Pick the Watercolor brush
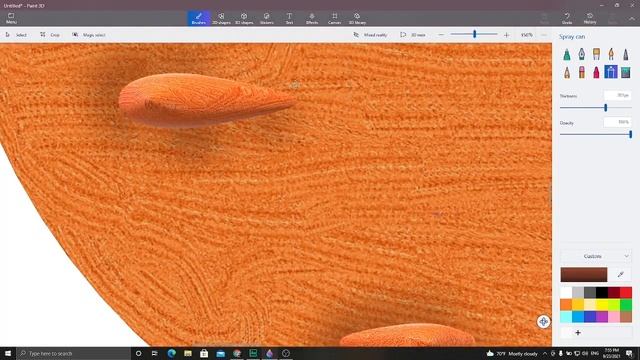This screenshot has width=640, height=360. click(611, 54)
